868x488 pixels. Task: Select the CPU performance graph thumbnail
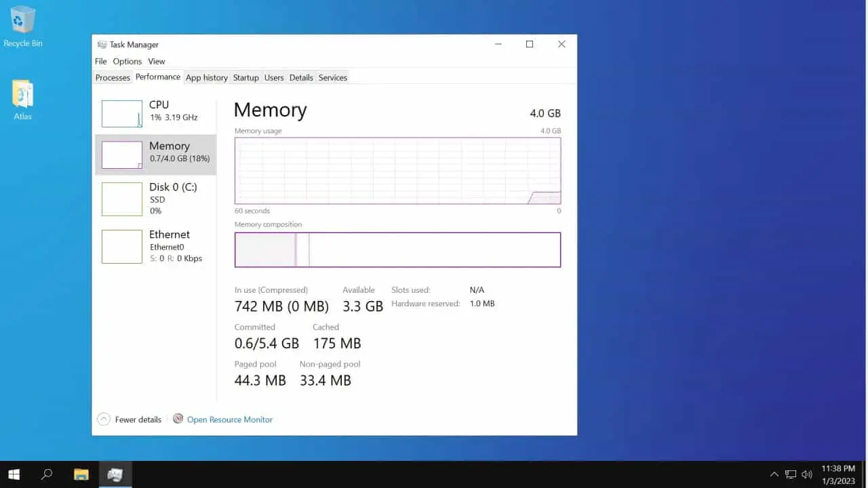[122, 114]
